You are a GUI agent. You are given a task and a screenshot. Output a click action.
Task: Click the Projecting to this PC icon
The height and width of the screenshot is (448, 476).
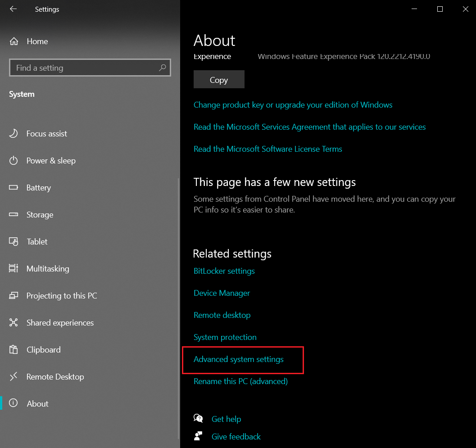click(14, 295)
